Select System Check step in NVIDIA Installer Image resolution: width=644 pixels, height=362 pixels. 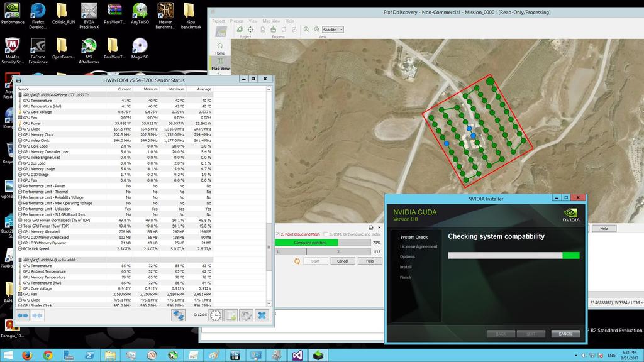414,237
